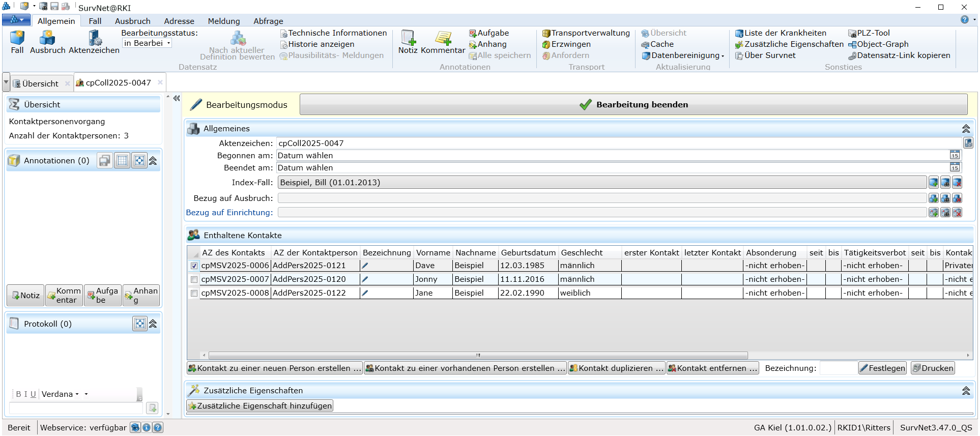Click Kontakt duplizieren button

pos(616,368)
